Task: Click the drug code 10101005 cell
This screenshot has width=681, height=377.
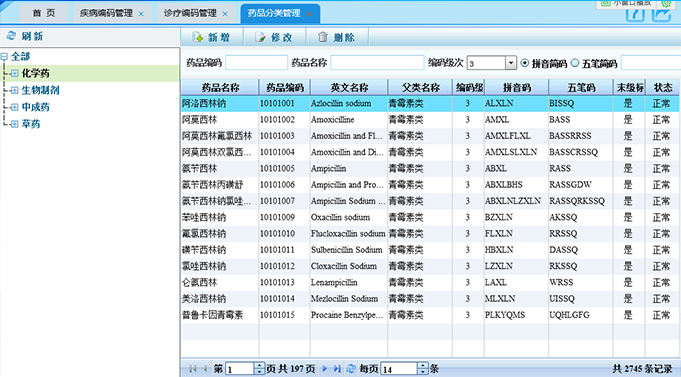Action: point(284,169)
